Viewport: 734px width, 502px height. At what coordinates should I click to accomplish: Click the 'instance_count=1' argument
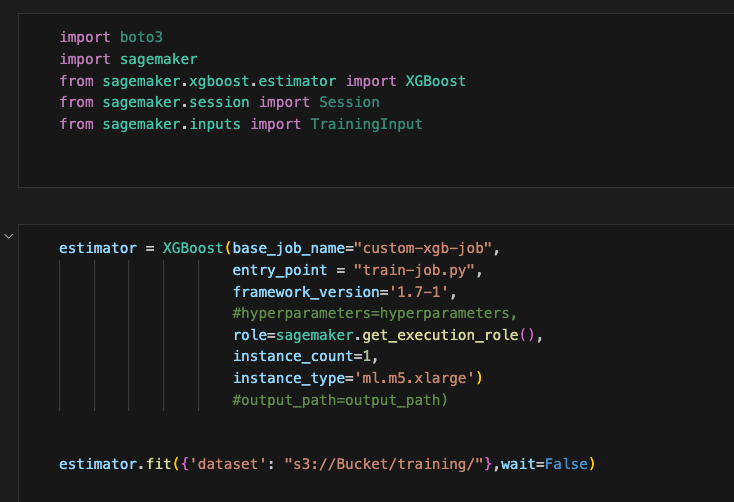(305, 356)
